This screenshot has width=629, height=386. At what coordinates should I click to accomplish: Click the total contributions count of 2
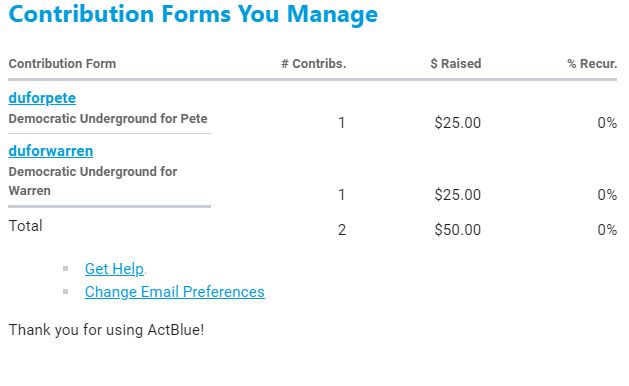[x=342, y=230]
